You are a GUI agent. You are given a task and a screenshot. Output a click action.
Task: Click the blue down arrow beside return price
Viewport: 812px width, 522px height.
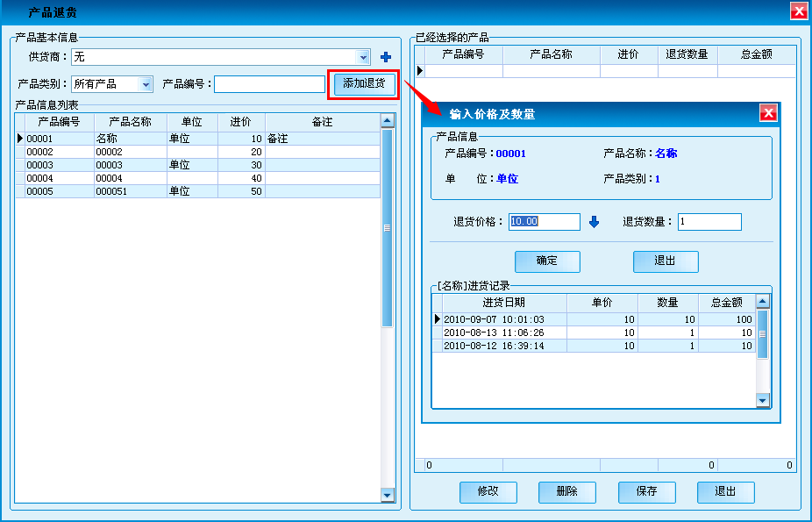(x=594, y=222)
